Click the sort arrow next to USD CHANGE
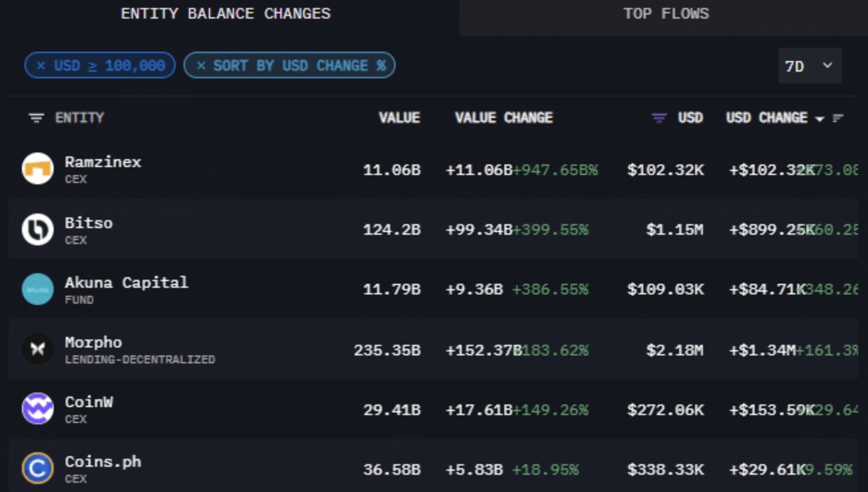 (820, 119)
